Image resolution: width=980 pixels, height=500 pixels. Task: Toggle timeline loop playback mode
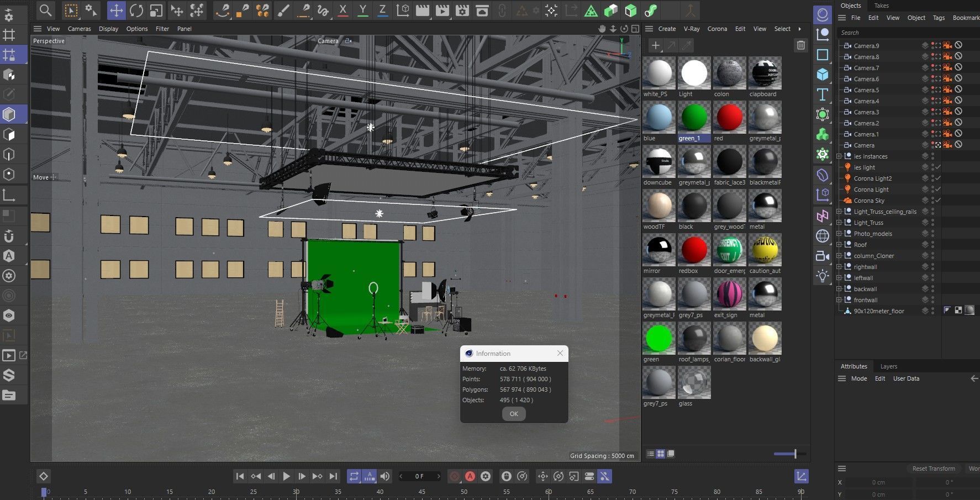click(354, 476)
